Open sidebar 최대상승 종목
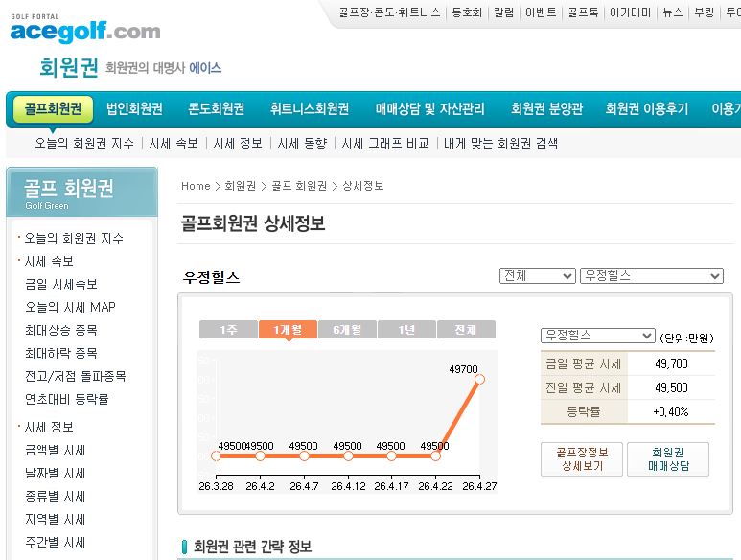The width and height of the screenshot is (741, 560). (x=61, y=330)
